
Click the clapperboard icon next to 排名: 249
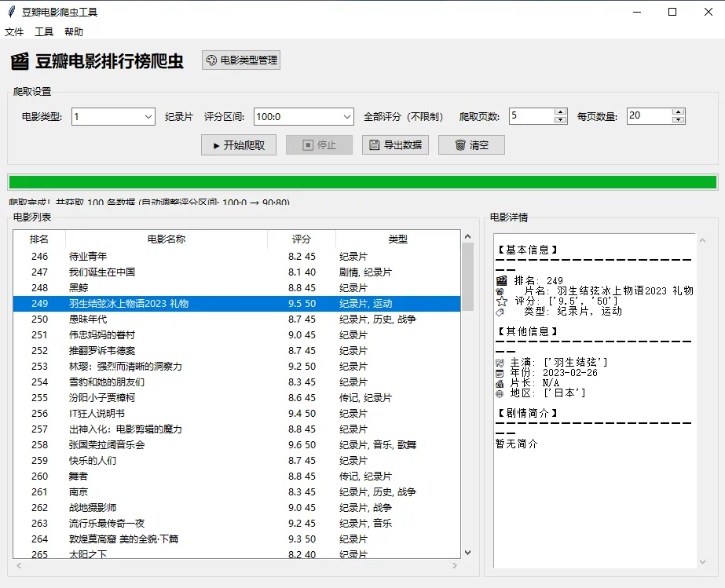[501, 281]
